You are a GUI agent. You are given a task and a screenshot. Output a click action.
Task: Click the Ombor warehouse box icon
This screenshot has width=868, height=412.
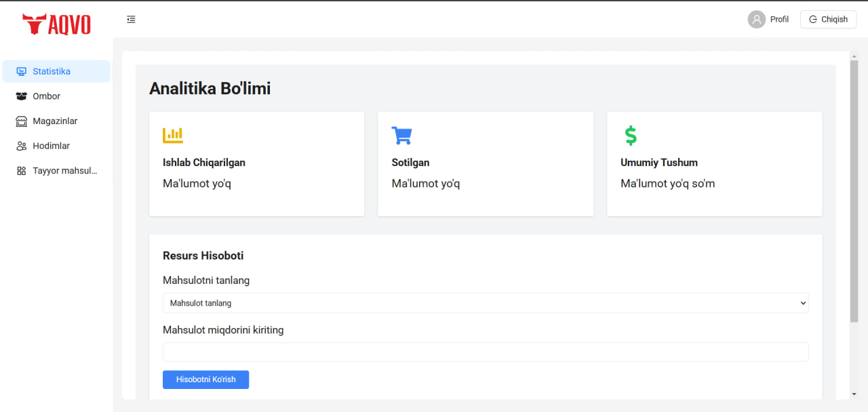coord(21,96)
